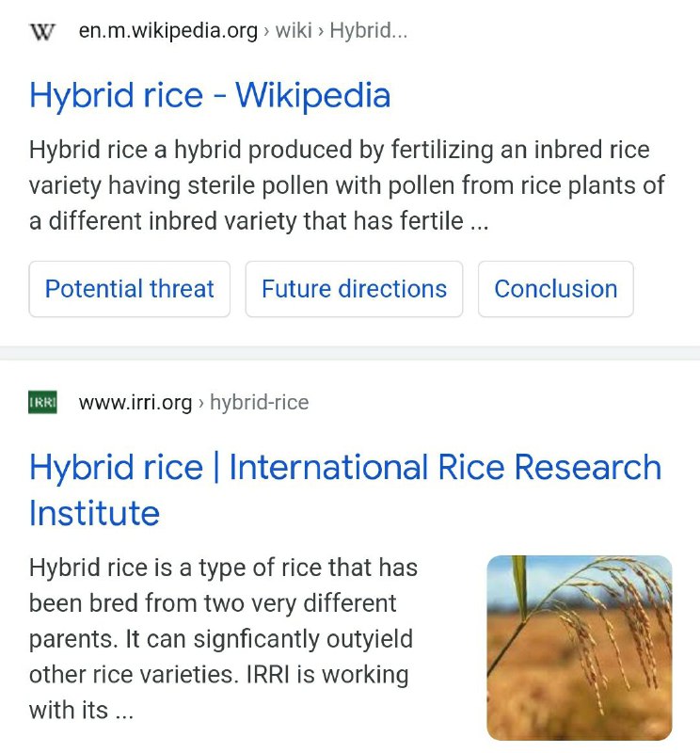
Task: Click the IRRI result description snippet
Action: point(222,638)
